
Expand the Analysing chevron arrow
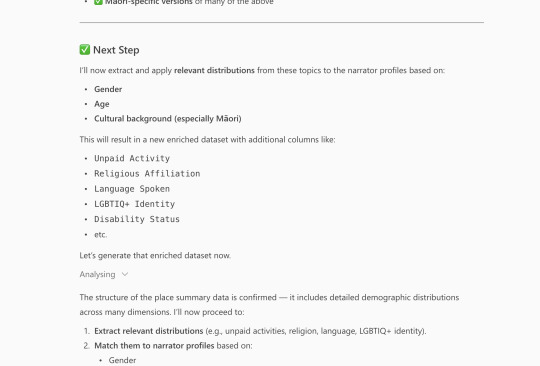pos(125,274)
